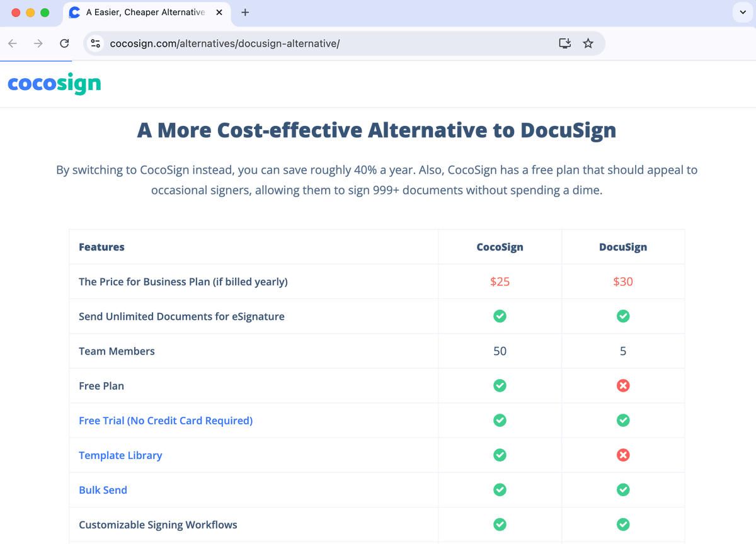This screenshot has width=756, height=544.
Task: Open the Template Library link
Action: pos(120,455)
